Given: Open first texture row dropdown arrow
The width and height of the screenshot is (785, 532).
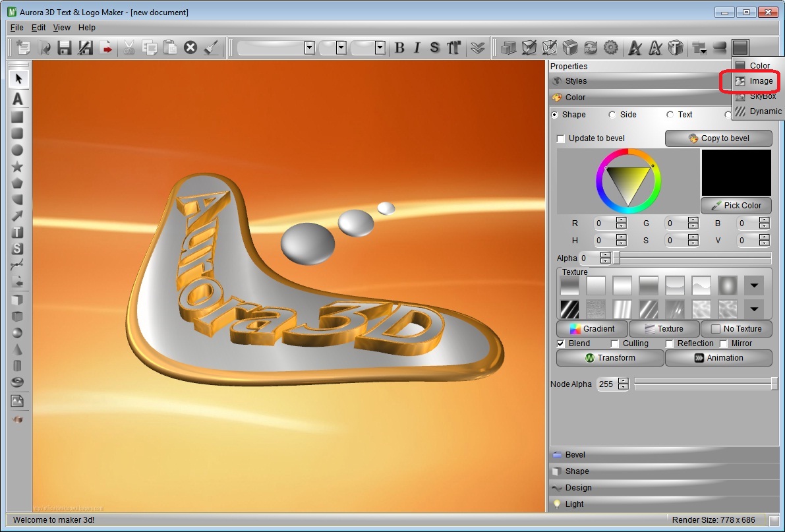Looking at the screenshot, I should pyautogui.click(x=754, y=285).
